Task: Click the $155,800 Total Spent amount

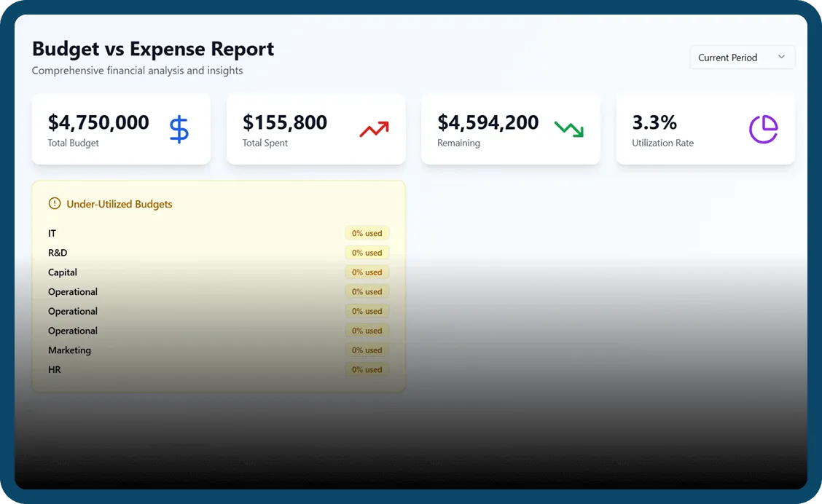Action: (x=285, y=122)
